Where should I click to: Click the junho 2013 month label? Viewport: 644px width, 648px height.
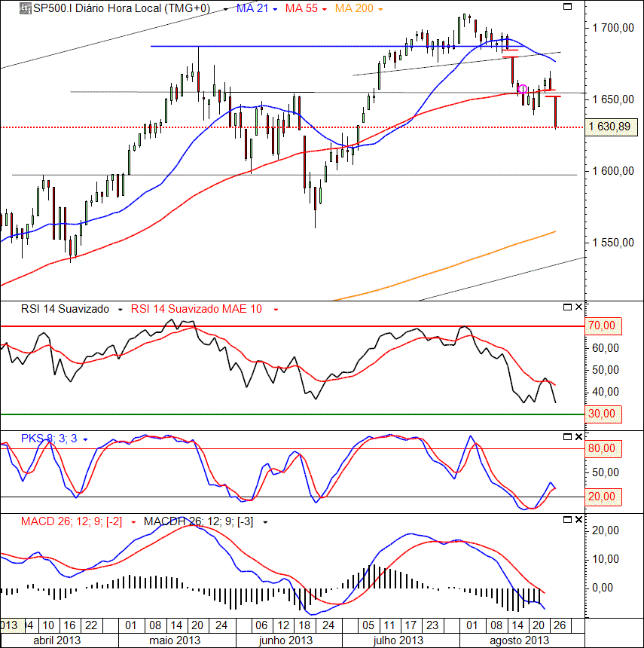click(x=285, y=640)
